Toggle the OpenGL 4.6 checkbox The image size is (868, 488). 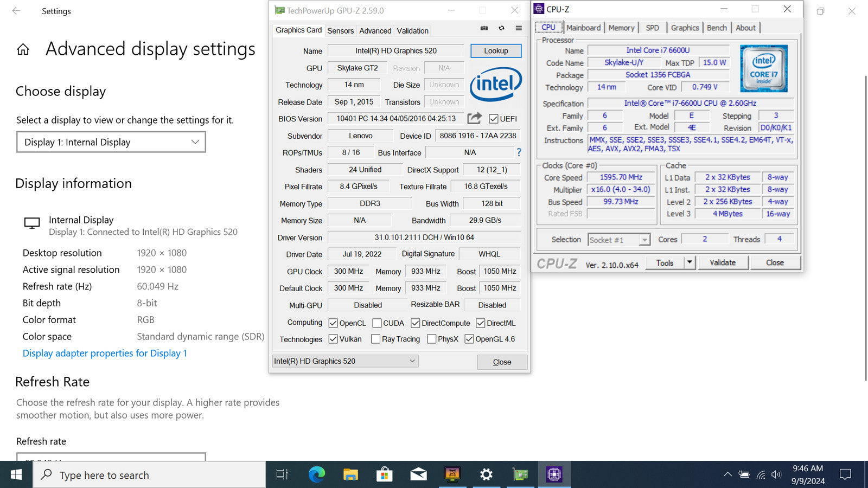[469, 339]
